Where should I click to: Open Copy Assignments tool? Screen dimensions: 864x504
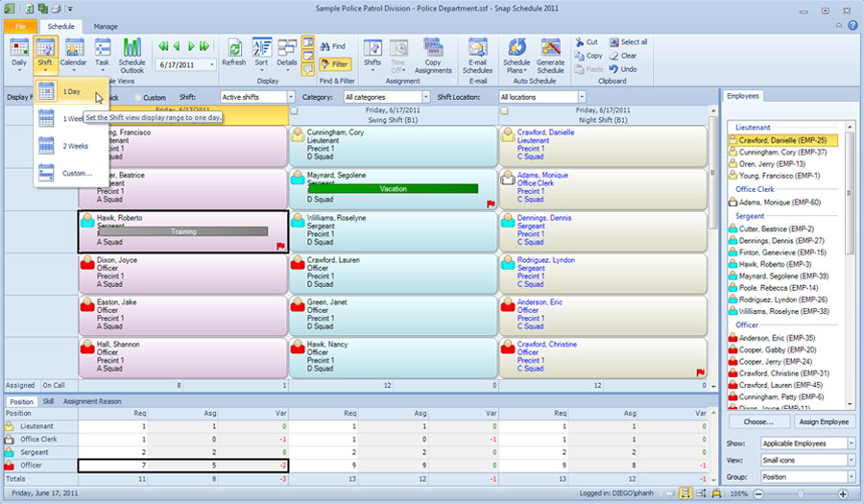click(433, 55)
